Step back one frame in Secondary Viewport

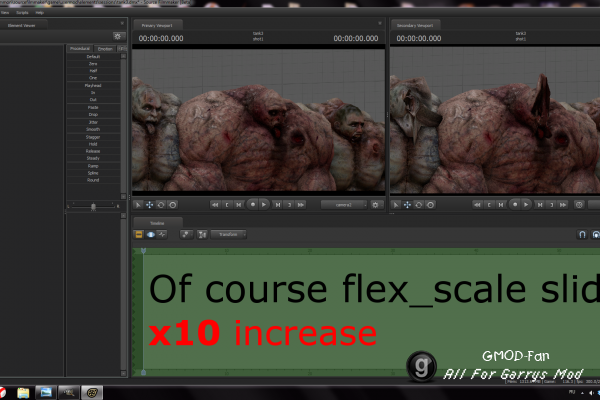(501, 205)
